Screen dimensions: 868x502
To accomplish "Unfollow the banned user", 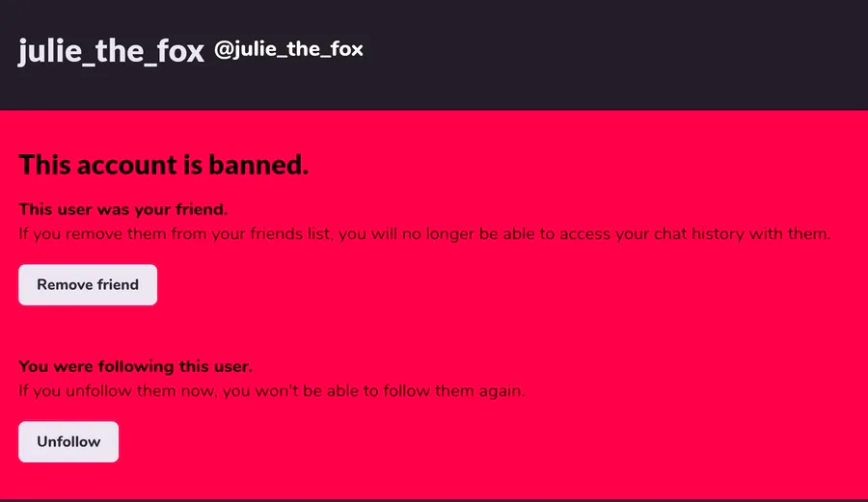I will pos(68,441).
